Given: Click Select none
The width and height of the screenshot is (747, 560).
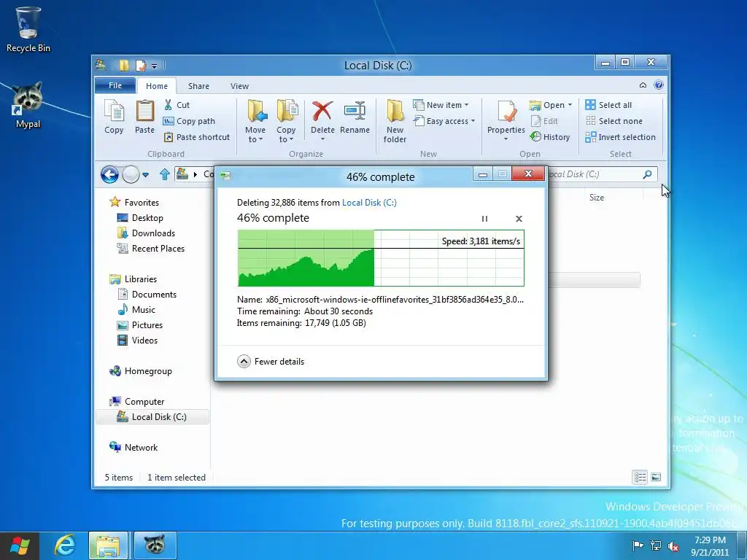Looking at the screenshot, I should (614, 121).
